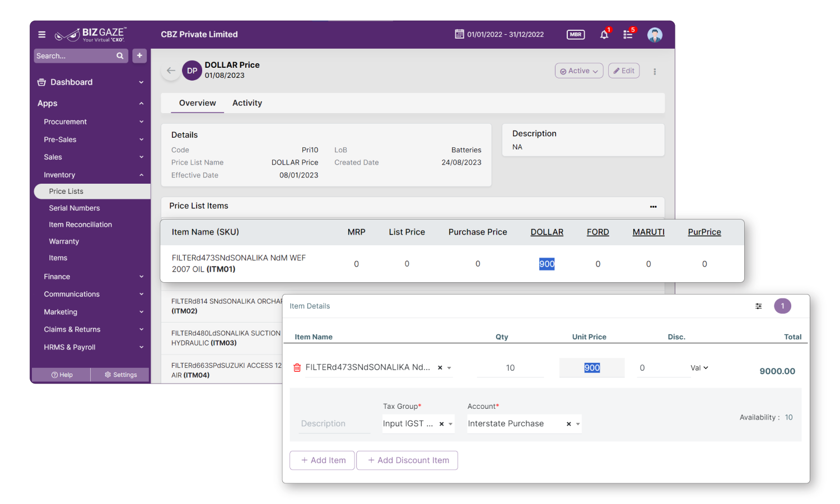Open the vertical three-dot more options
This screenshot has width=840, height=504.
point(655,72)
